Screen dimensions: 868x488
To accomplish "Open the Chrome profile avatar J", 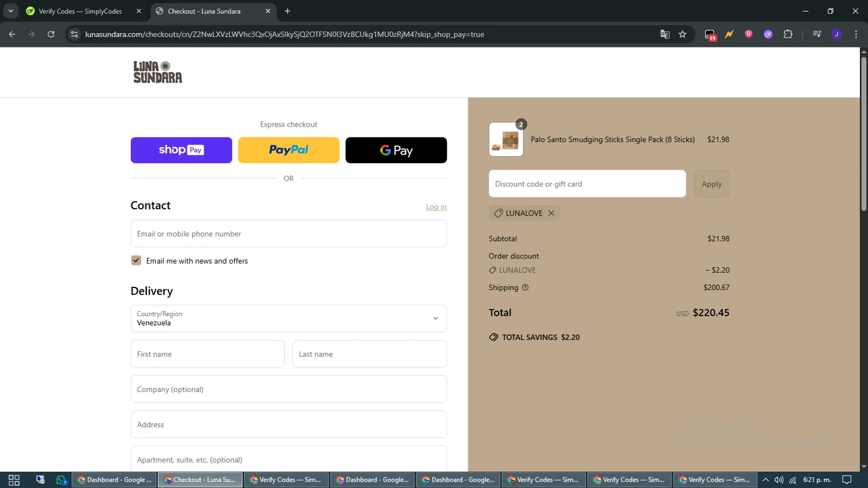I will point(836,34).
